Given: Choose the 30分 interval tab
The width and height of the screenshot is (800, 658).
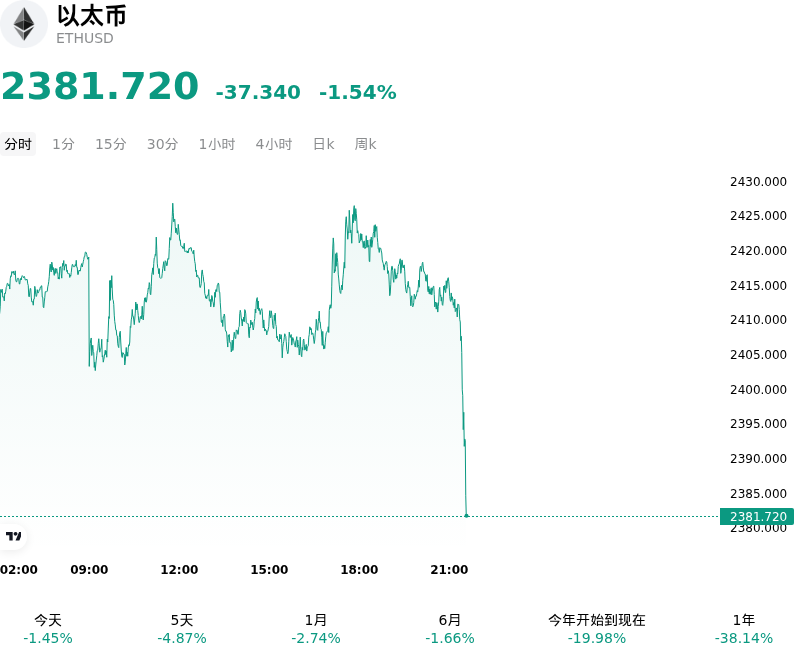Looking at the screenshot, I should (162, 144).
